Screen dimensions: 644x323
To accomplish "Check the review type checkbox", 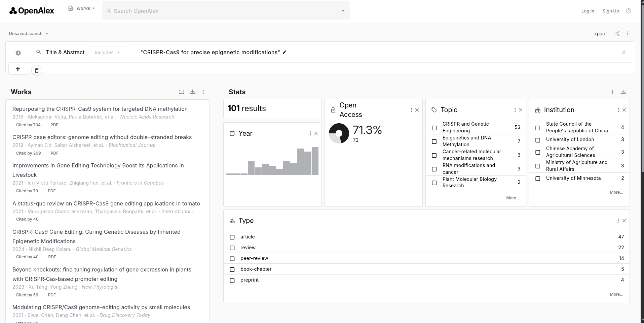I will point(232,248).
